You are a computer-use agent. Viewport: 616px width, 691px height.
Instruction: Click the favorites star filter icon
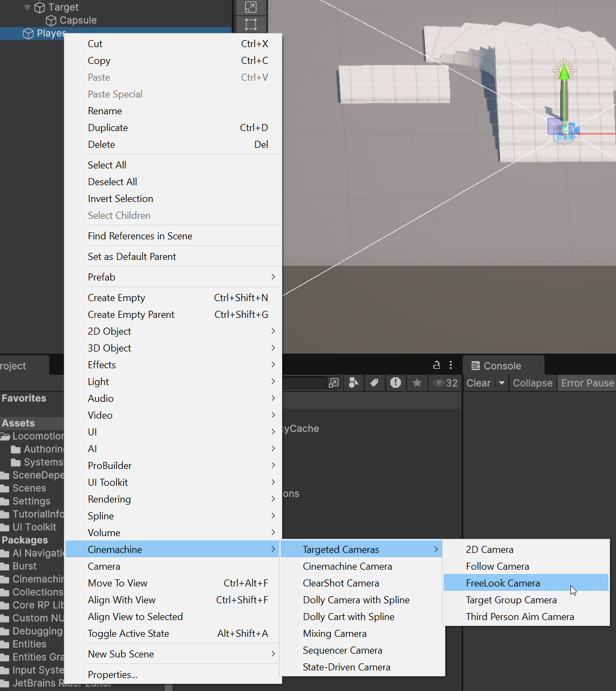click(x=417, y=383)
